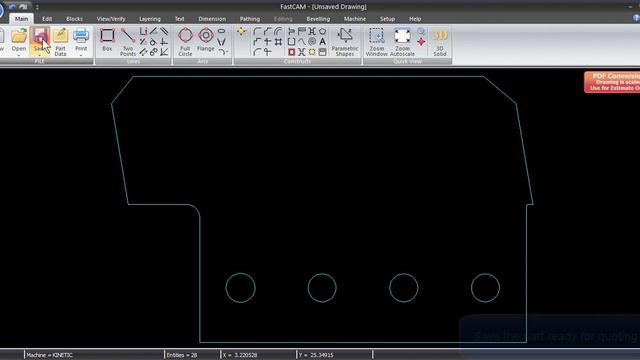
Task: Open the Part Data editor
Action: tap(60, 41)
